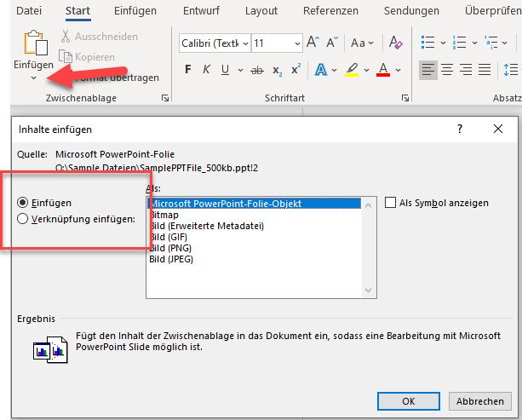The image size is (522, 420).
Task: Align text right
Action: tap(466, 70)
